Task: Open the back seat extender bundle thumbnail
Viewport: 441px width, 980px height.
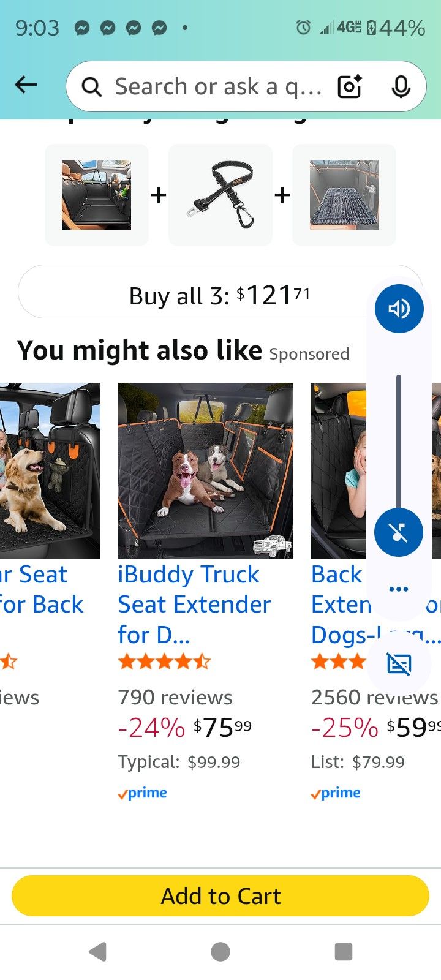Action: 97,195
